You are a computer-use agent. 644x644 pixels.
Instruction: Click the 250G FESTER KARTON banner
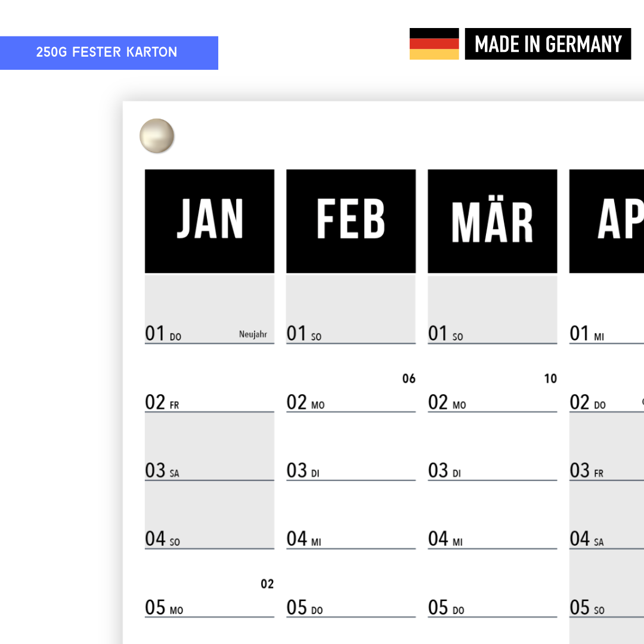pyautogui.click(x=109, y=53)
